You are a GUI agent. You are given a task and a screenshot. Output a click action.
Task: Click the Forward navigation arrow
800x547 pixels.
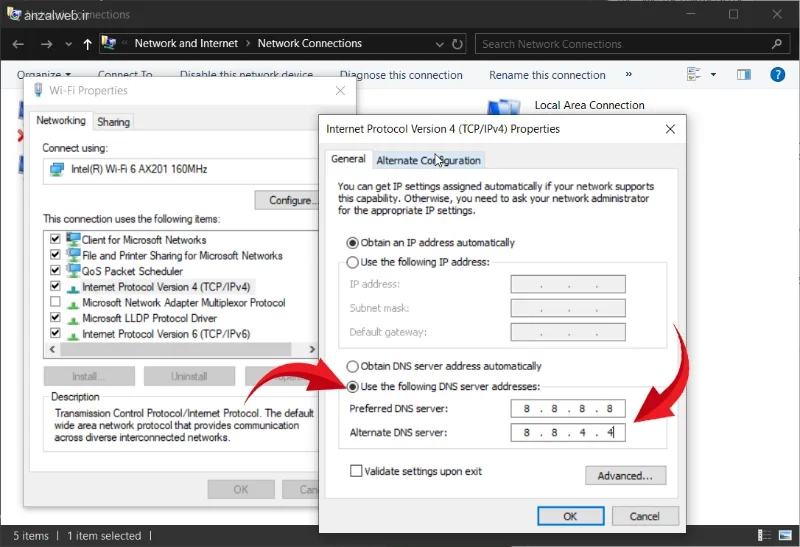(x=46, y=44)
